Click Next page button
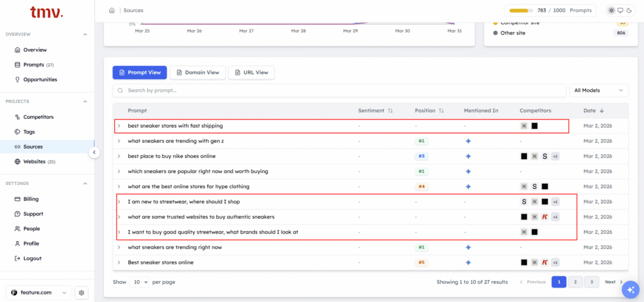This screenshot has height=302, width=644. pyautogui.click(x=614, y=282)
